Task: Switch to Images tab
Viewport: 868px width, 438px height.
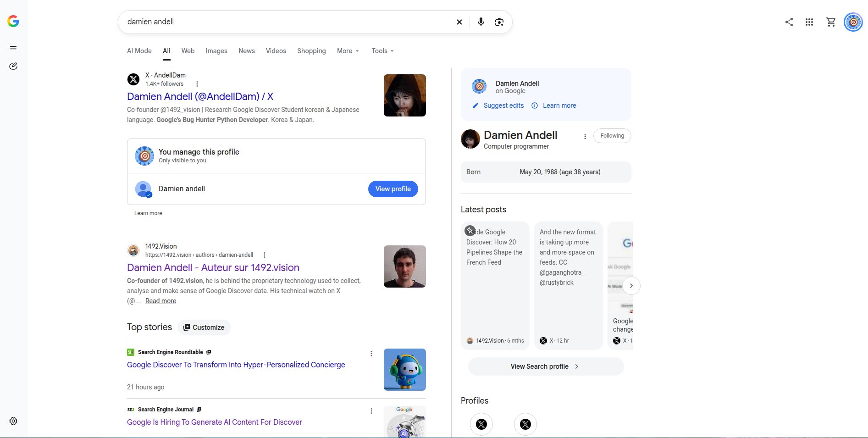Action: [x=216, y=51]
